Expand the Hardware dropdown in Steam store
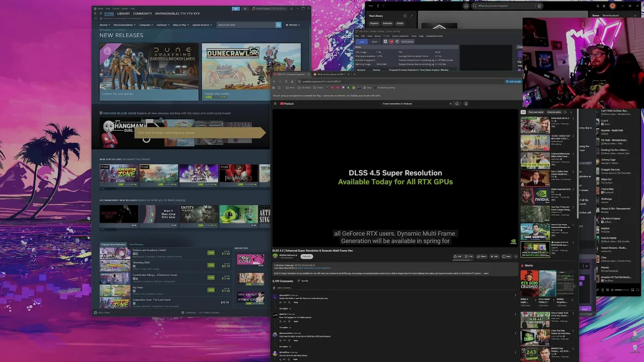The height and width of the screenshot is (362, 644). 163,25
